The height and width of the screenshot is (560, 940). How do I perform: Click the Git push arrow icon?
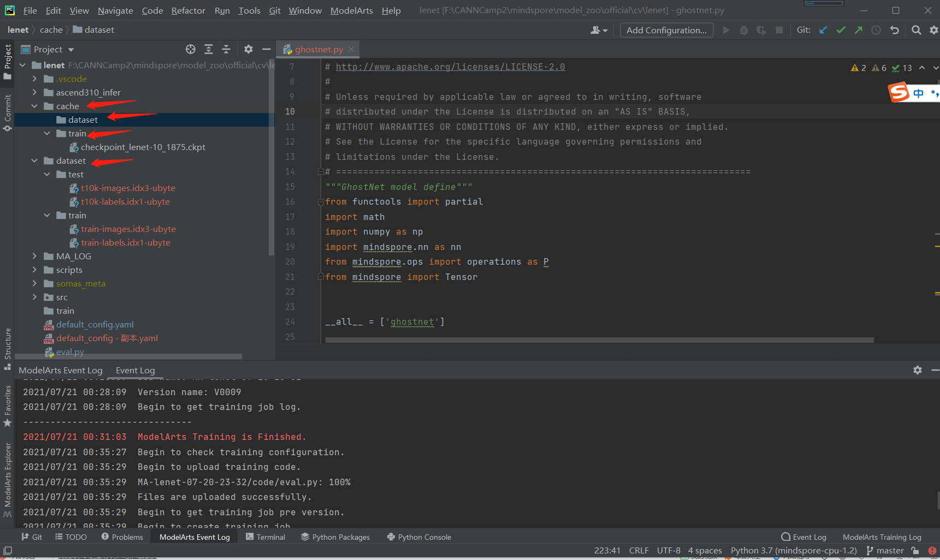click(859, 30)
